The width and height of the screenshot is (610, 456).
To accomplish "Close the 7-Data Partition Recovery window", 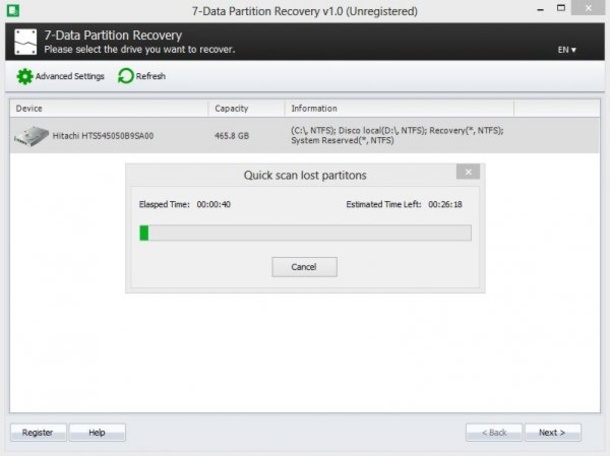I will click(589, 7).
